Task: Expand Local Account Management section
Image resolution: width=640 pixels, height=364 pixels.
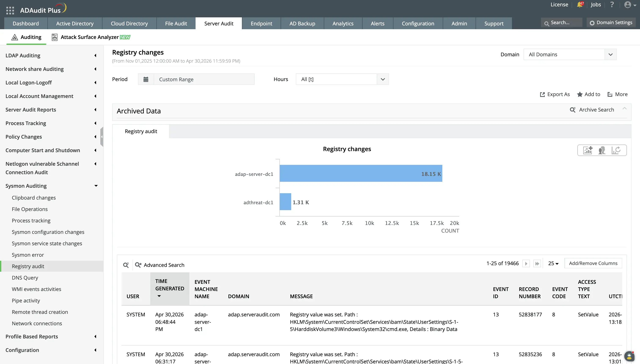Action: (51, 96)
